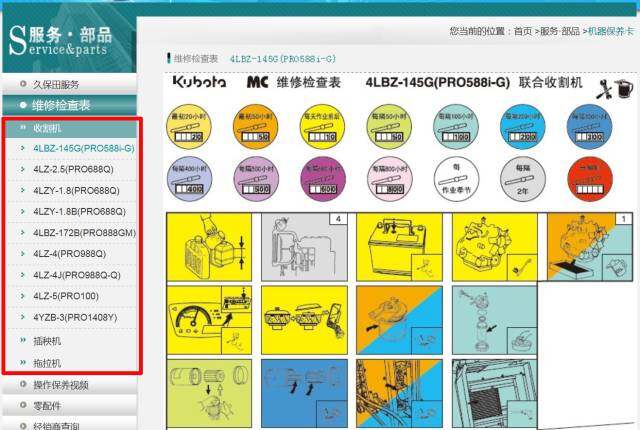Screen dimensions: 640x430
Task: Select model 4LBZ-145G(PRO588i-G) in the list
Action: point(84,148)
